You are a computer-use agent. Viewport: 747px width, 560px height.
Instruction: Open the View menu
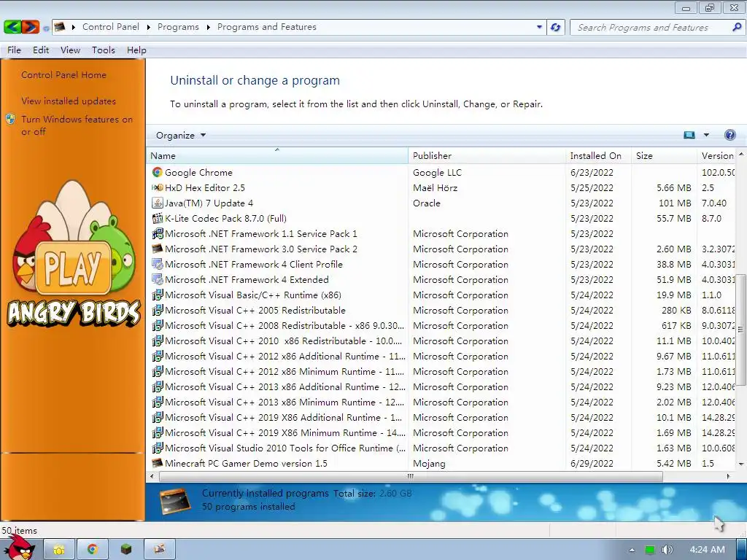click(70, 50)
